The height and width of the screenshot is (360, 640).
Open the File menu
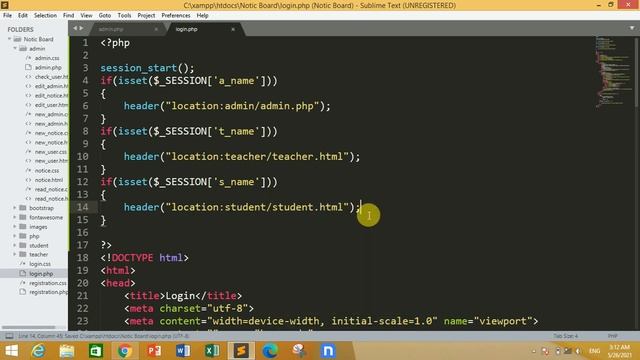[7, 16]
